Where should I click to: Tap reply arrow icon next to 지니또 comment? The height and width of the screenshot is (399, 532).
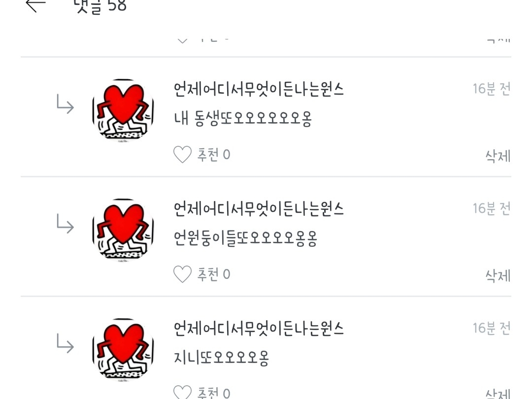click(65, 343)
